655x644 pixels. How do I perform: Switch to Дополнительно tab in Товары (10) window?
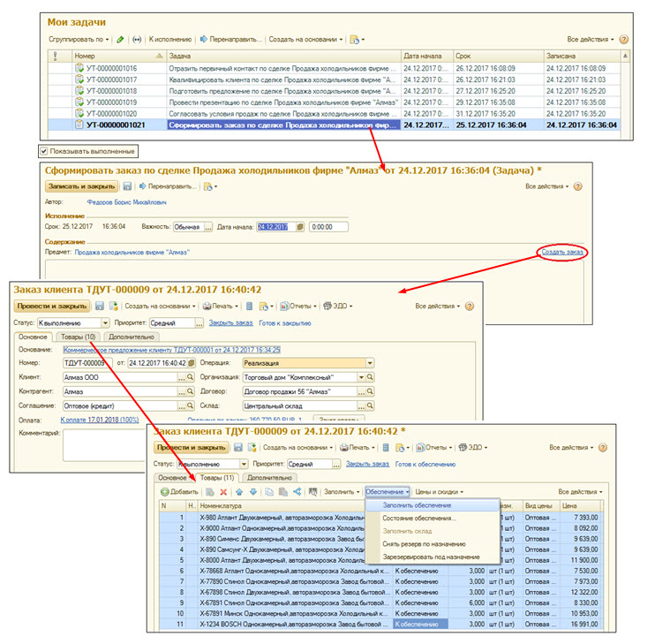coord(132,337)
